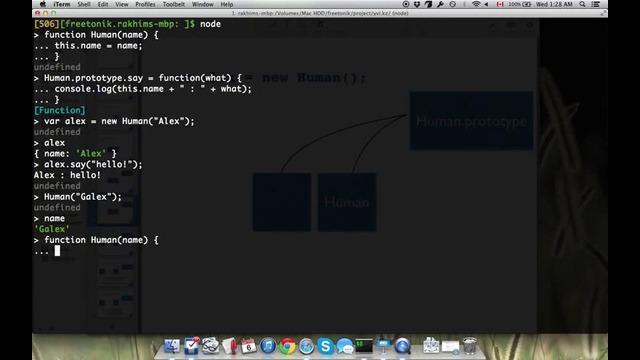Open the iTerm application menu
Viewport: 640px width, 360px height.
pos(62,4)
